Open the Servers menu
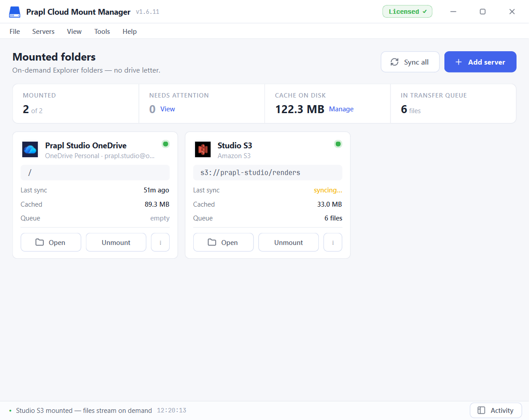This screenshot has width=529, height=420. point(43,31)
